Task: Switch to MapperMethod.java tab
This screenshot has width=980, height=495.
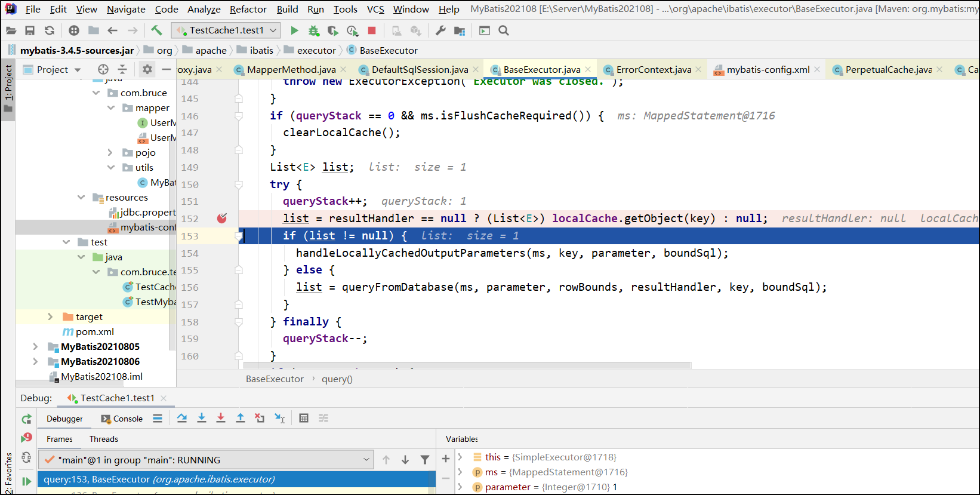Action: click(291, 69)
